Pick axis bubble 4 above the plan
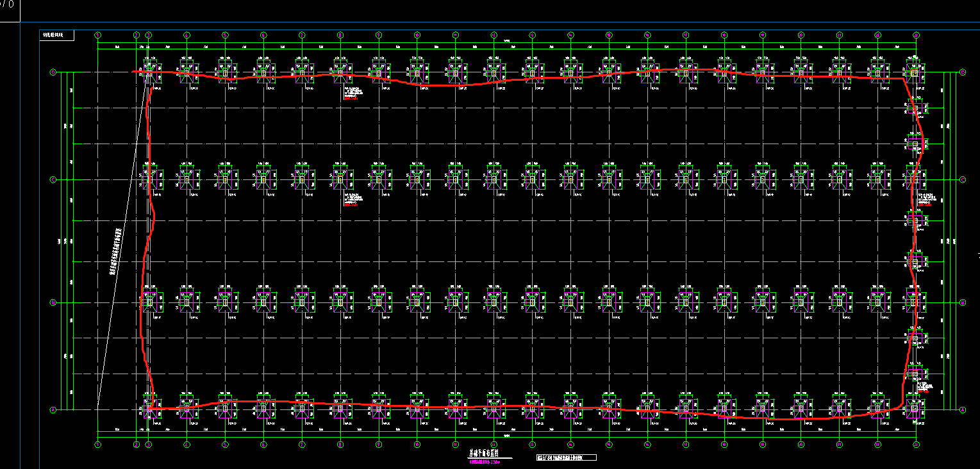Viewport: 980px width, 469px height. (x=187, y=35)
